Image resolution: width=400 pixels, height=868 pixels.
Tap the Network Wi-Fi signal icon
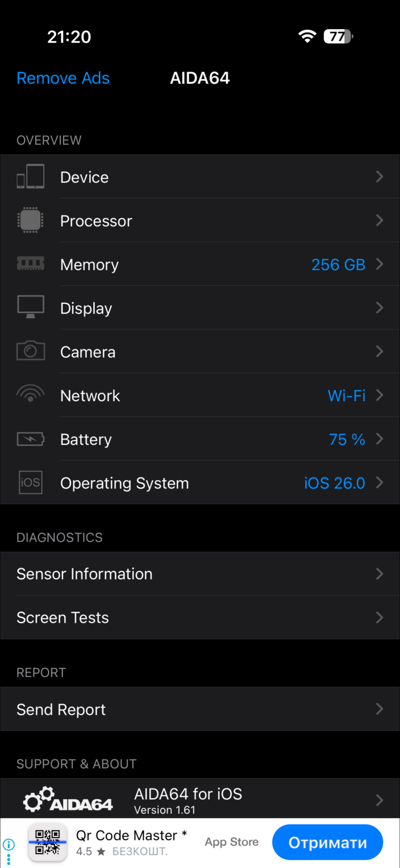tap(31, 395)
